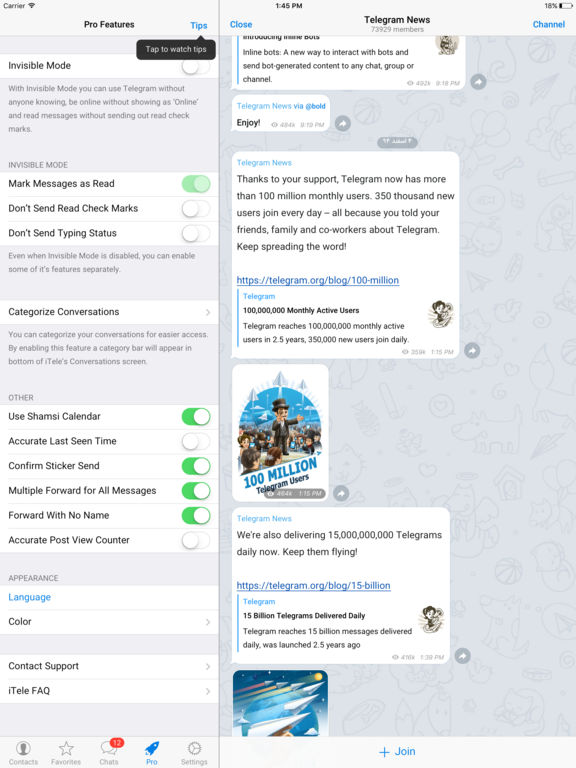
Task: Tap the 15 Billion Telegrams preview avatar
Action: pyautogui.click(x=432, y=619)
